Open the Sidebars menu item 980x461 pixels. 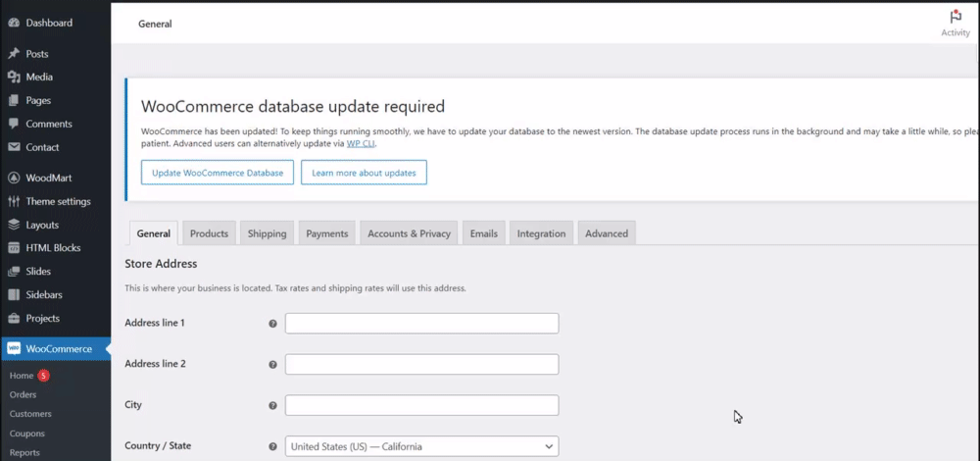pos(56,294)
